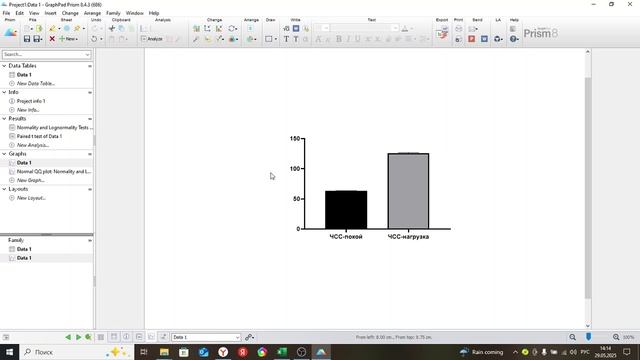Open the Window menu

pyautogui.click(x=134, y=13)
